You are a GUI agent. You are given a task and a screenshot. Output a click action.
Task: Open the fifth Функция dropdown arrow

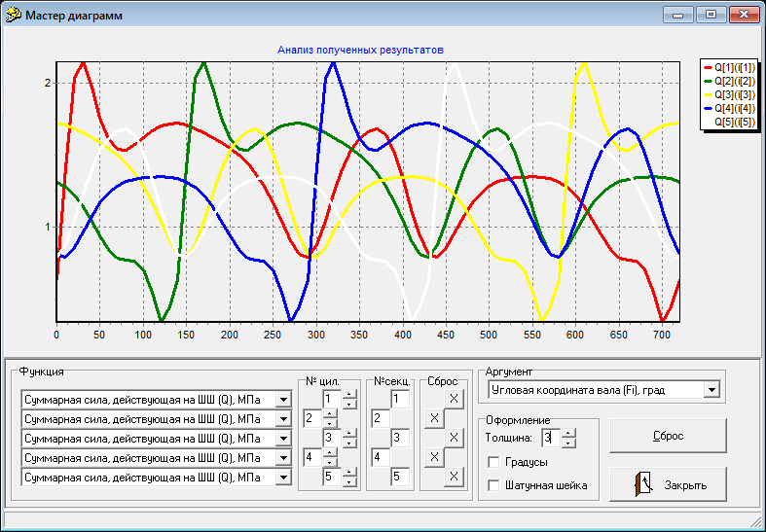283,478
